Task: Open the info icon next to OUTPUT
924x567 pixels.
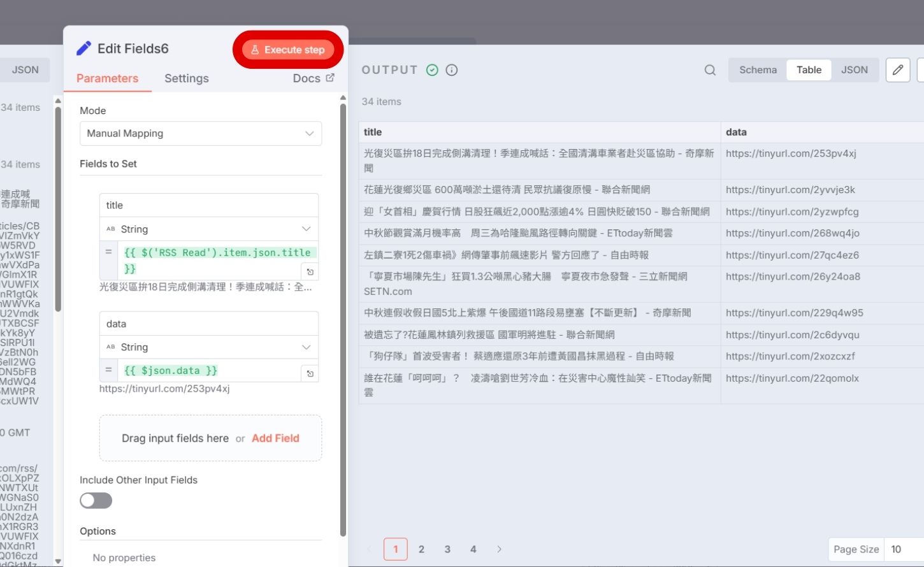Action: click(x=452, y=70)
